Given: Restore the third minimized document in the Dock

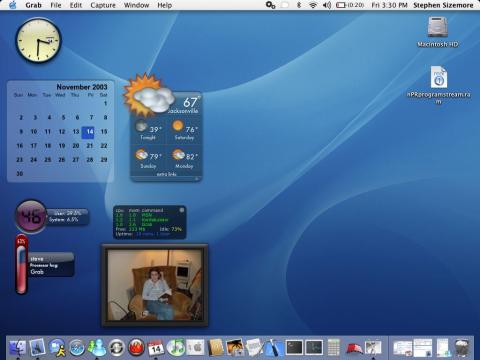Looking at the screenshot, I should (443, 348).
